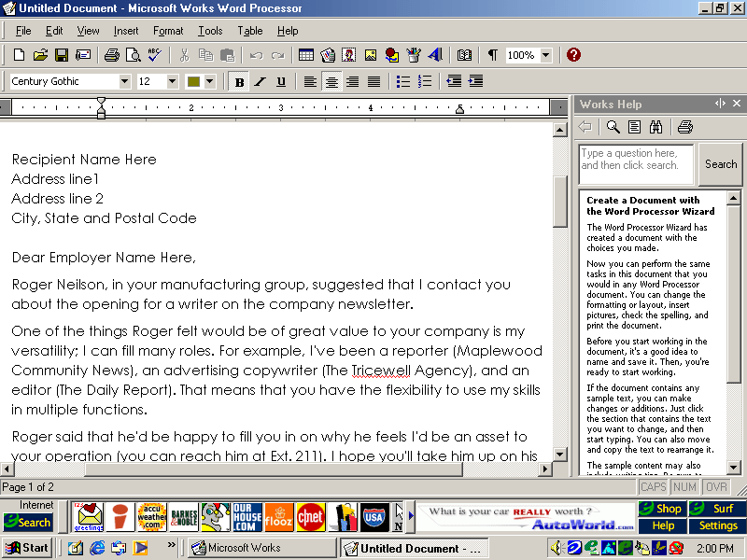Open the 100% zoom dropdown
The image size is (747, 560).
coord(545,55)
